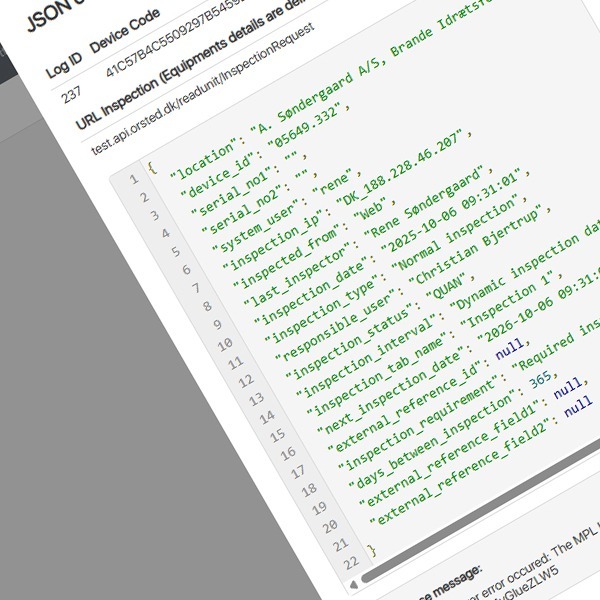Click the Device Code column header

click(x=125, y=46)
